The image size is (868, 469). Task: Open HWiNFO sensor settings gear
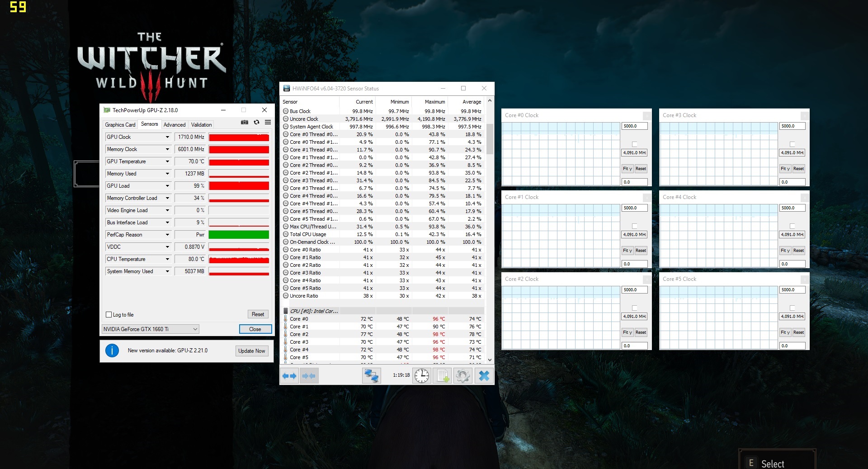point(463,376)
